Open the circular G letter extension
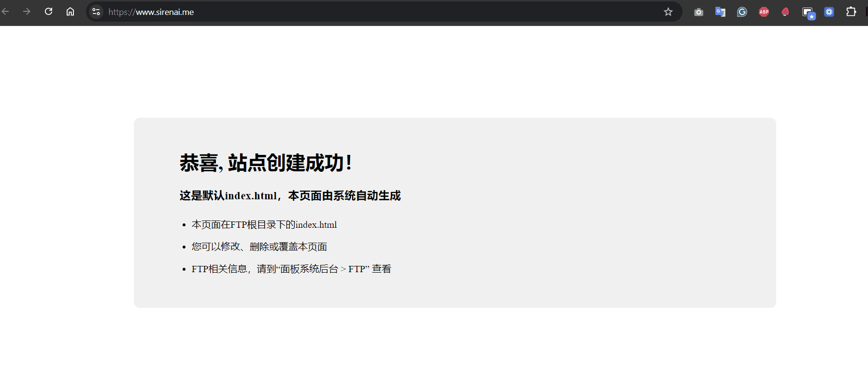Screen dimensions: 868x387 point(742,12)
